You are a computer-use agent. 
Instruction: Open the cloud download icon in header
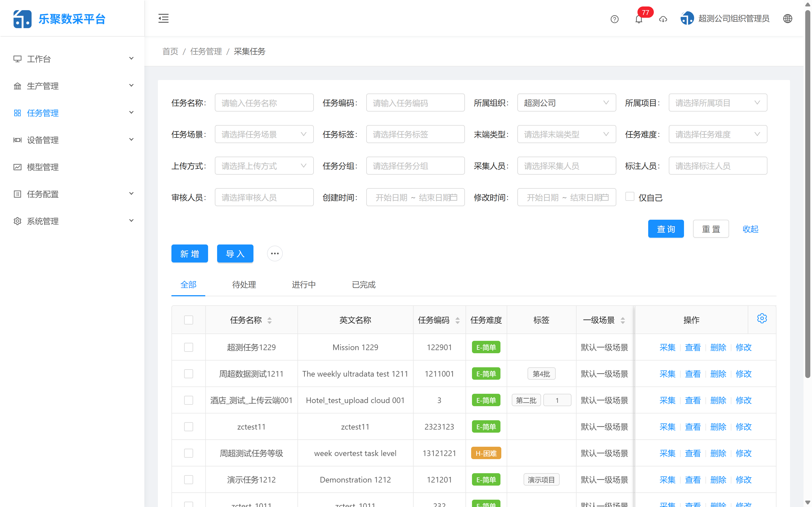click(x=663, y=19)
